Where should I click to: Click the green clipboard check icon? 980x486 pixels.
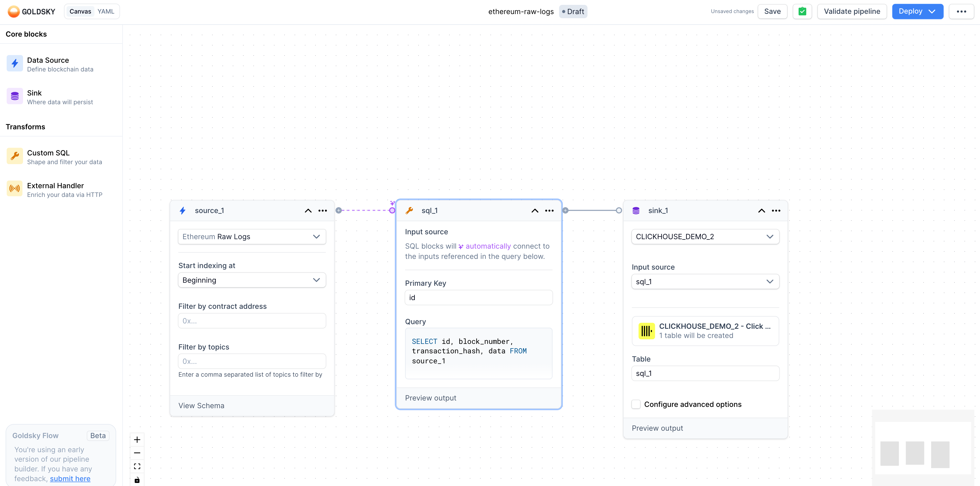tap(802, 12)
